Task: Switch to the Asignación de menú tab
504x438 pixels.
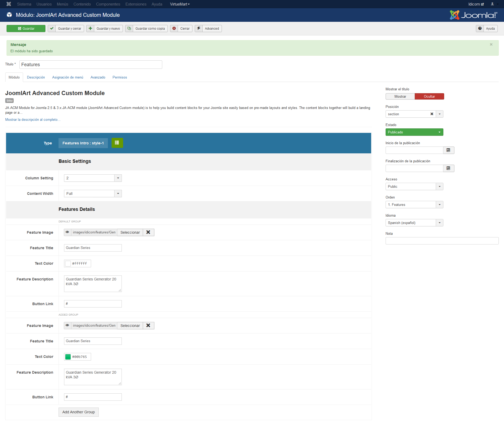Action: 67,77
